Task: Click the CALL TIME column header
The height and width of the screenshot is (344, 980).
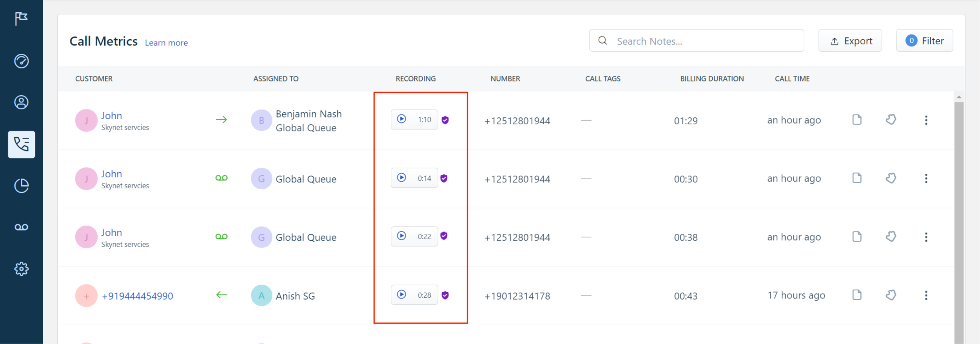Action: 792,79
